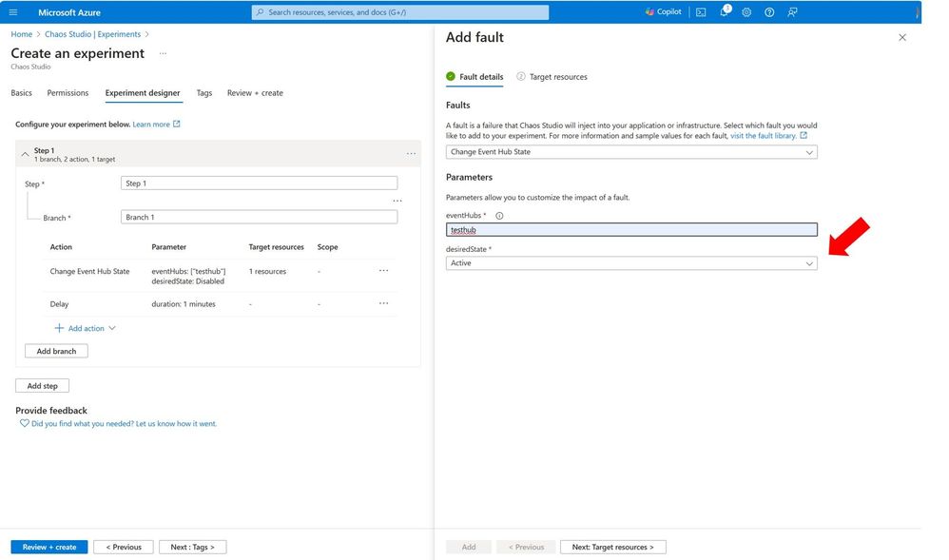
Task: Open the notifications bell
Action: point(724,12)
